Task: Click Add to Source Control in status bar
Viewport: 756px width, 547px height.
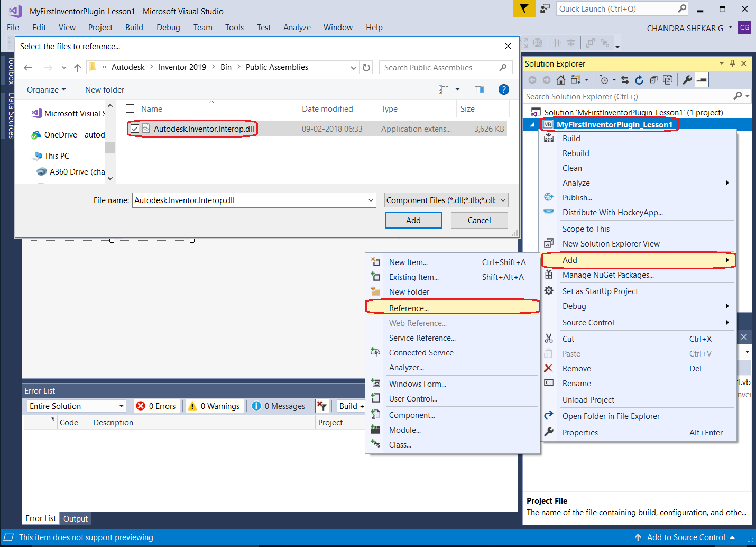Action: click(686, 537)
